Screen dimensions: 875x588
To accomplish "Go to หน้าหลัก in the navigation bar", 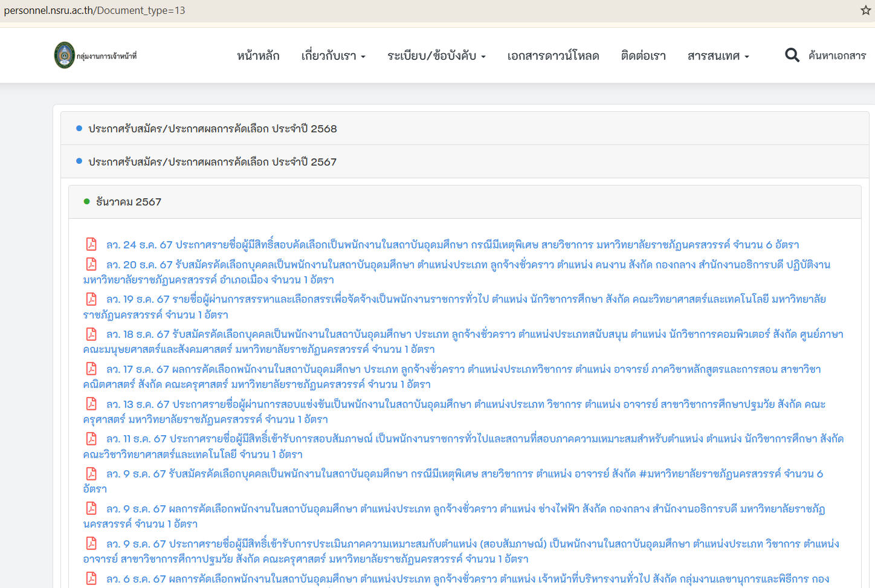I will point(258,56).
